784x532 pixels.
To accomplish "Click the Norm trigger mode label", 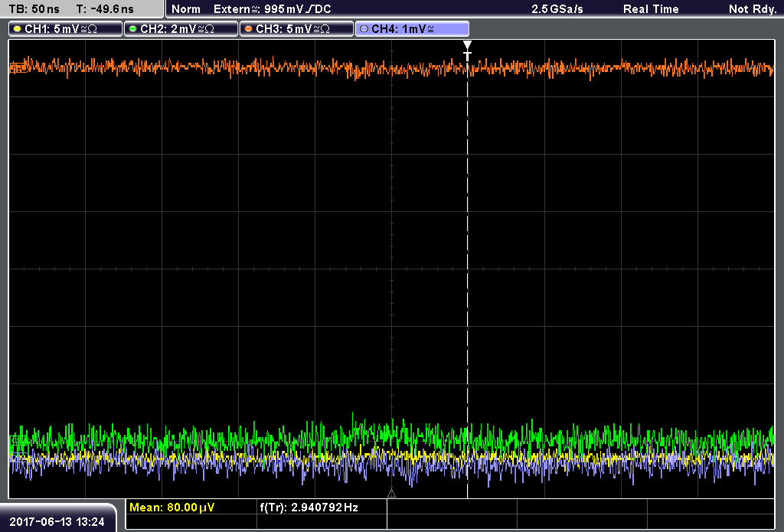I will pos(186,9).
